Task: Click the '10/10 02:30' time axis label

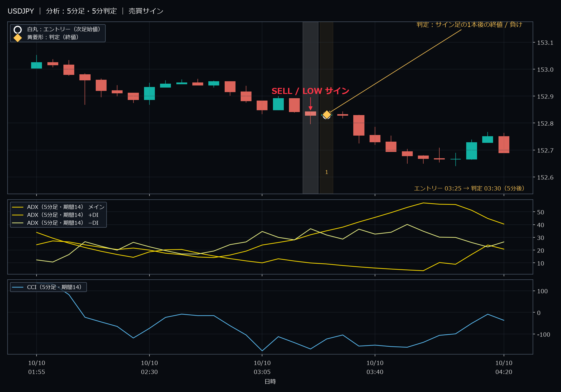Action: 149,368
